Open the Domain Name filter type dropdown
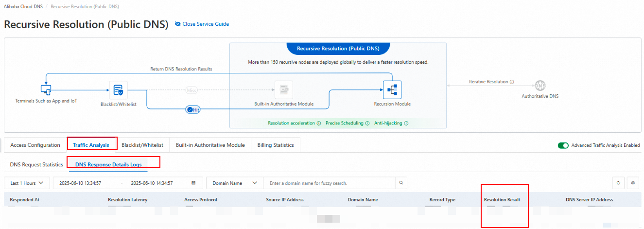This screenshot has width=644, height=229. coord(235,183)
